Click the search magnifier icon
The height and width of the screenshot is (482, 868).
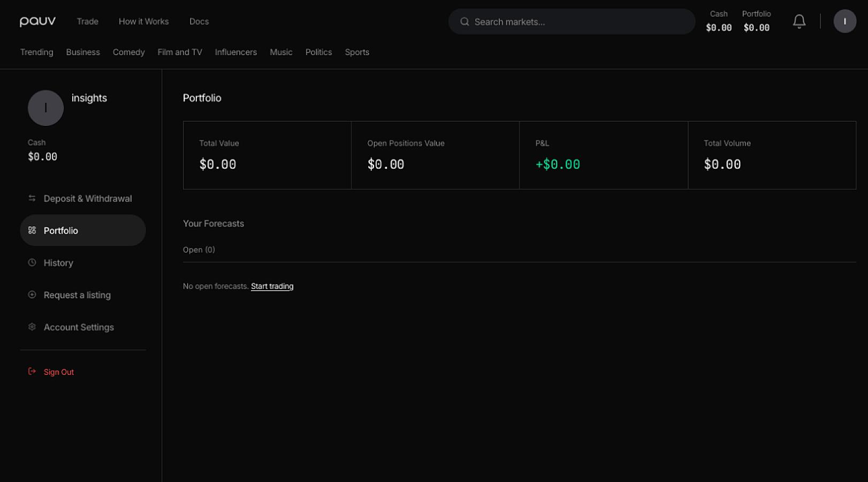pyautogui.click(x=465, y=22)
